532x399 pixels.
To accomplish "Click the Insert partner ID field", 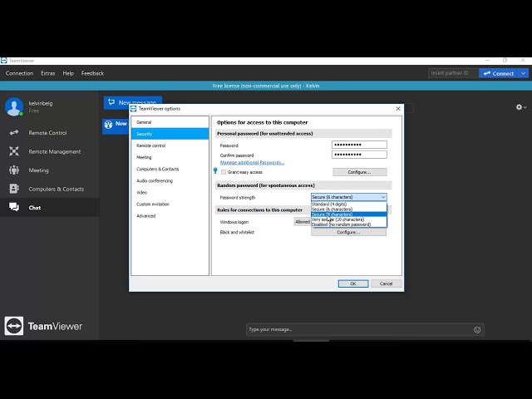I will click(453, 73).
